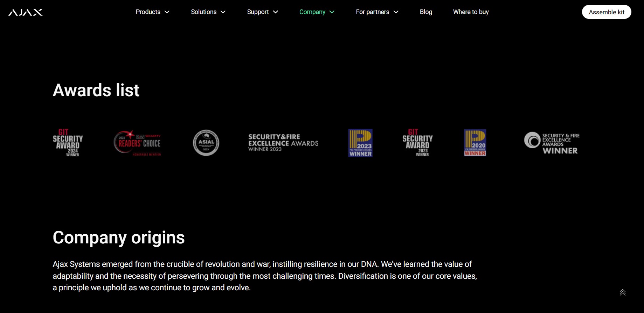Expand the For partners dropdown chevron
Screen dimensions: 644x313
pyautogui.click(x=396, y=12)
